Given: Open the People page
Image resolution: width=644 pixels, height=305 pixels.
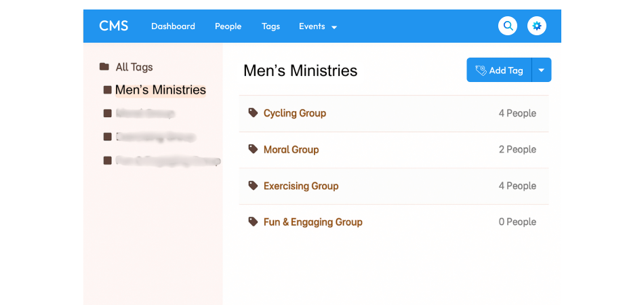Looking at the screenshot, I should [228, 26].
